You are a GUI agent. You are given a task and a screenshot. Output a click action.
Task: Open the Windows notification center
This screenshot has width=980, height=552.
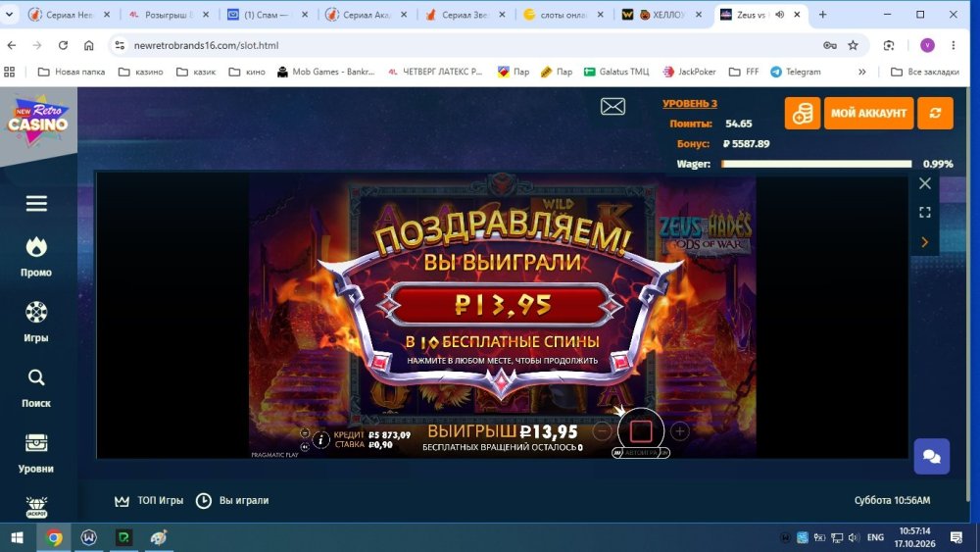956,537
